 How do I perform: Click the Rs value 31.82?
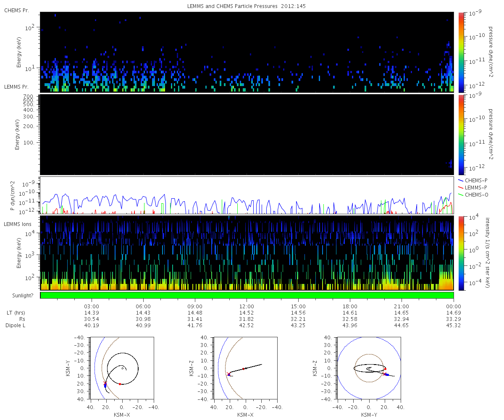coord(247,319)
